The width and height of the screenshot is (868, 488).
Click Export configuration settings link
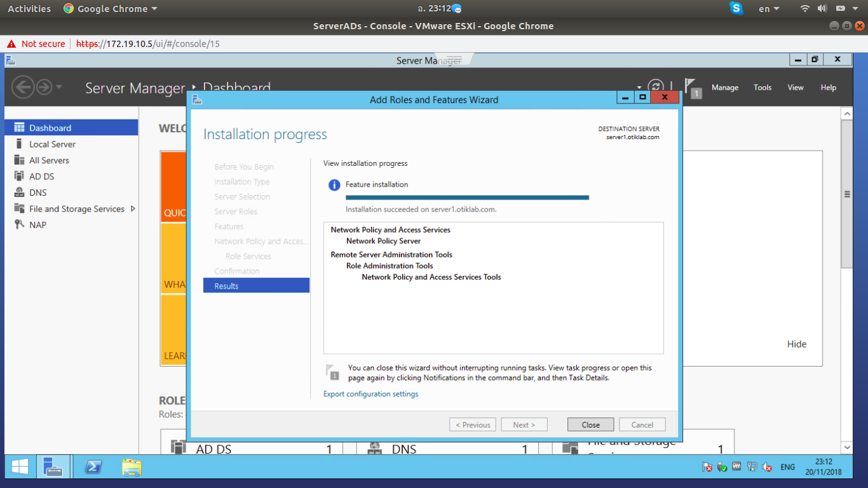click(371, 394)
